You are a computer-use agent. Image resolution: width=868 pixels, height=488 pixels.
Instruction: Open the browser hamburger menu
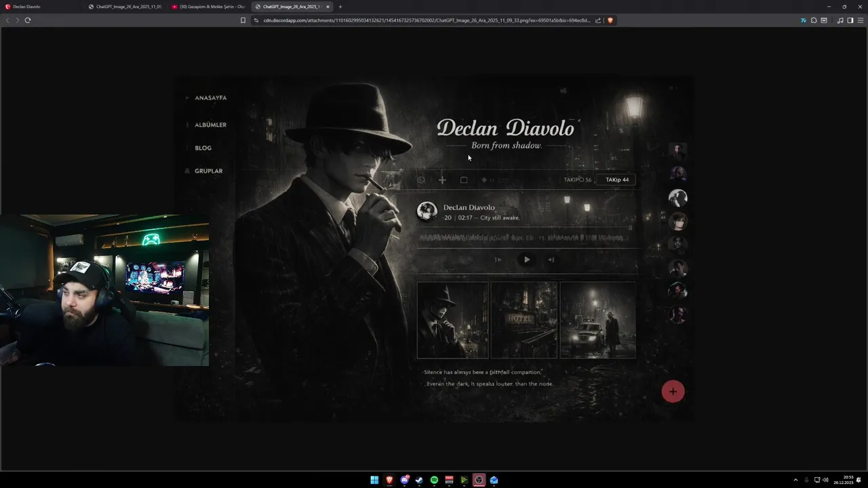click(x=860, y=20)
